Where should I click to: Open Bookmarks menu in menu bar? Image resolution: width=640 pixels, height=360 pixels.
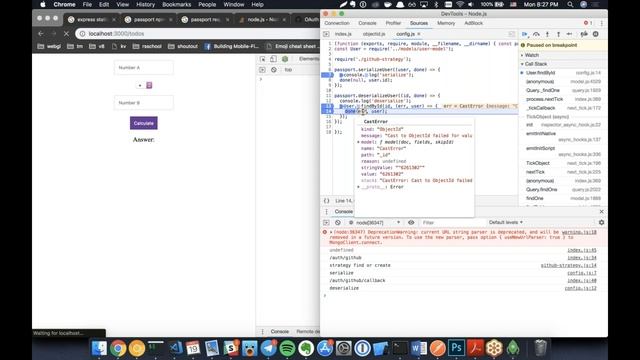(x=176, y=4)
